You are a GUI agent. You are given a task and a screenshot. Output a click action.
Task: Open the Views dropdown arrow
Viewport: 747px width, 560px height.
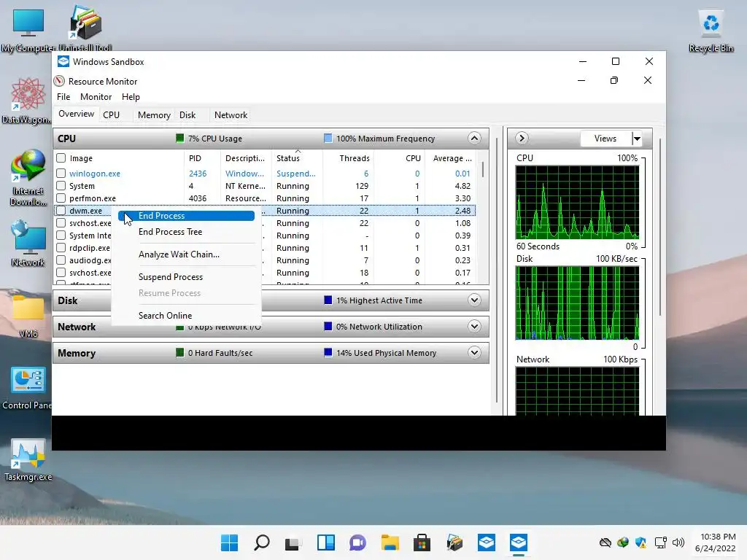pos(637,139)
